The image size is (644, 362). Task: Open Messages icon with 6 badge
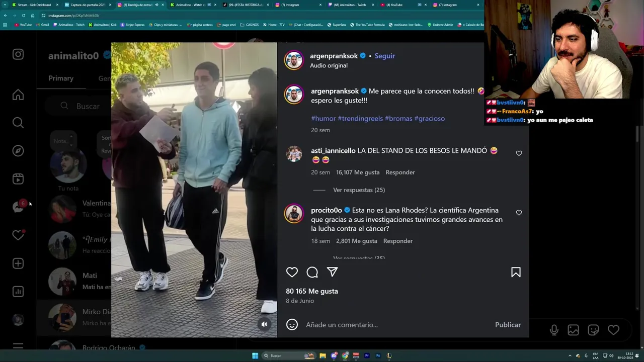[19, 207]
